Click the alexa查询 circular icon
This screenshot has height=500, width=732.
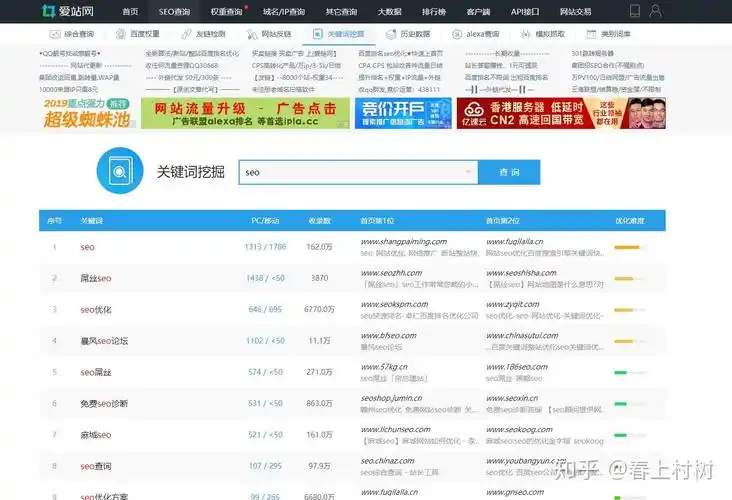tap(457, 34)
